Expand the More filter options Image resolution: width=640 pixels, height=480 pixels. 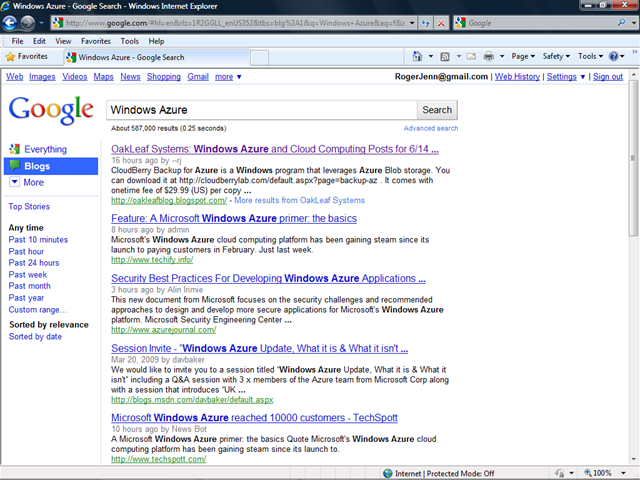click(x=27, y=182)
